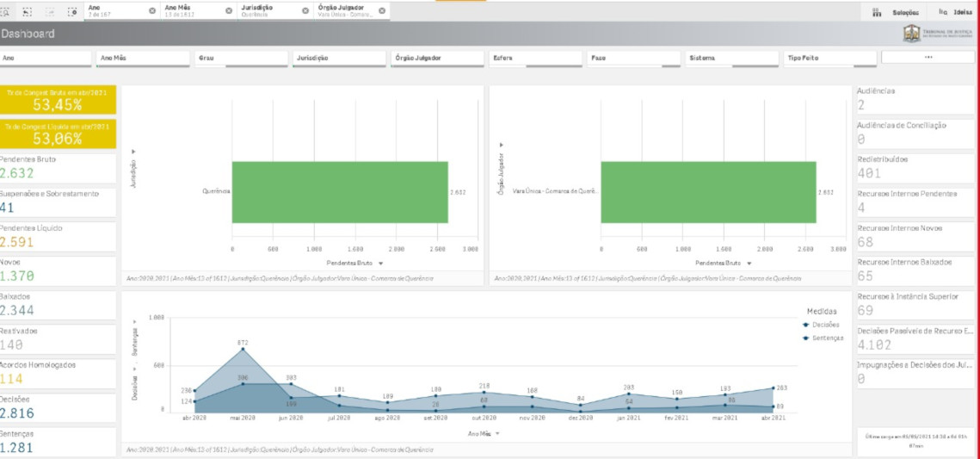980x459 pixels.
Task: Change the Jurisdição axis dimension of bar chart
Action: tap(133, 168)
